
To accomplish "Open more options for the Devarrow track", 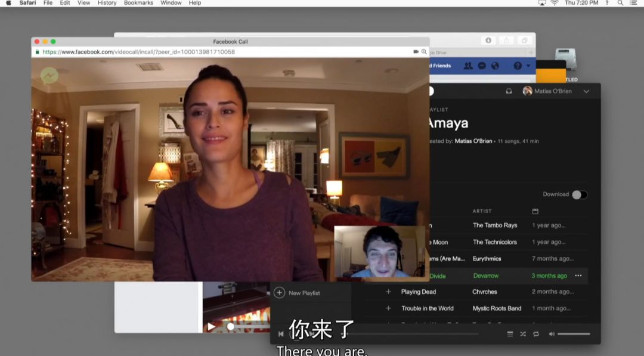I will [578, 275].
